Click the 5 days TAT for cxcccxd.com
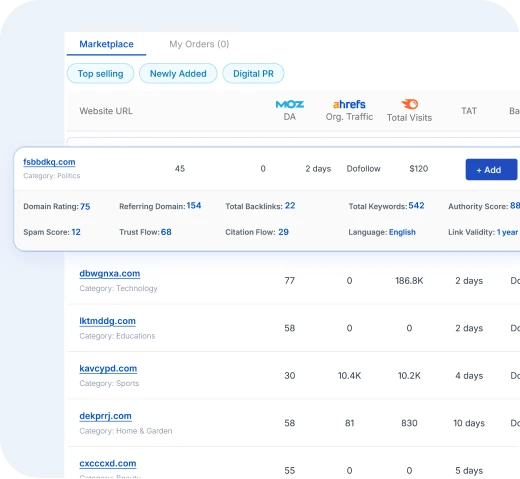This screenshot has height=479, width=520. pyautogui.click(x=469, y=471)
